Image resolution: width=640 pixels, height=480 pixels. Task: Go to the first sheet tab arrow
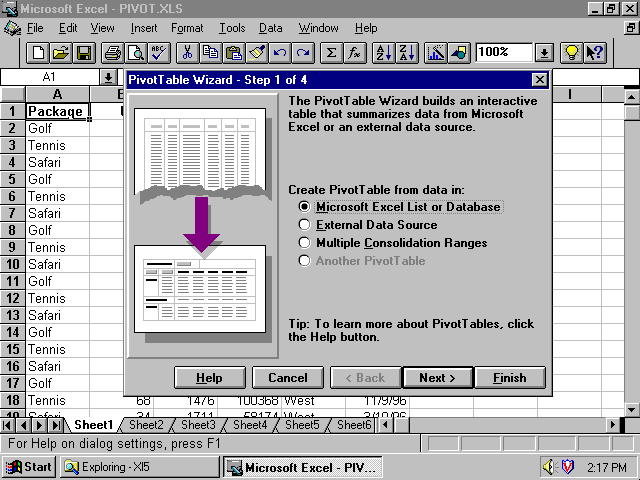(7, 425)
